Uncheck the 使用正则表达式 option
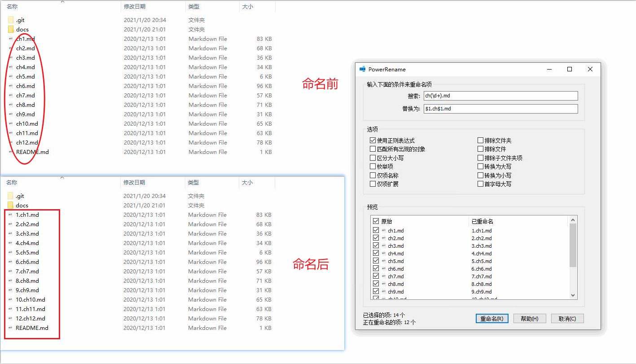Image resolution: width=636 pixels, height=364 pixels. click(x=373, y=140)
